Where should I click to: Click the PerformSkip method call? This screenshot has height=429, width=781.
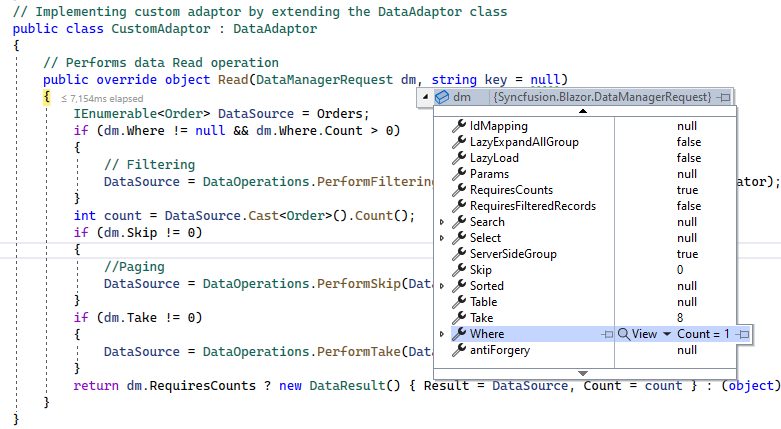[359, 284]
